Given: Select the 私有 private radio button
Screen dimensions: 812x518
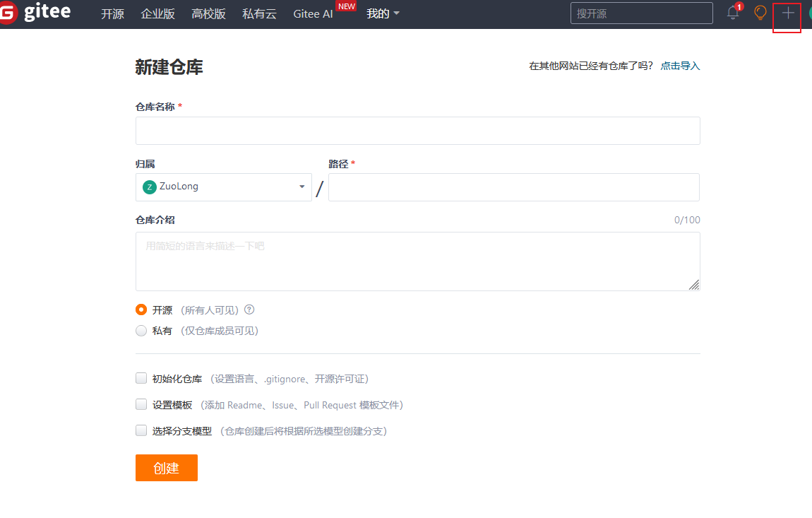Looking at the screenshot, I should tap(141, 330).
